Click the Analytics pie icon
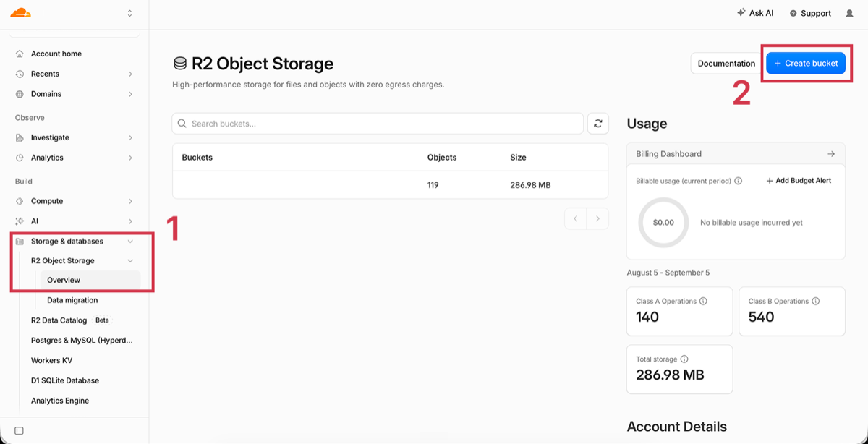This screenshot has width=868, height=444. [x=20, y=158]
